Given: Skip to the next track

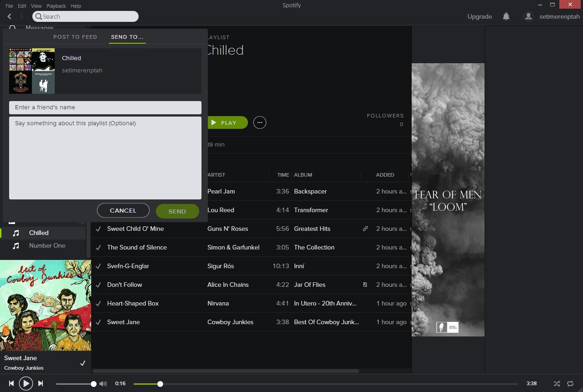Looking at the screenshot, I should pyautogui.click(x=41, y=384).
